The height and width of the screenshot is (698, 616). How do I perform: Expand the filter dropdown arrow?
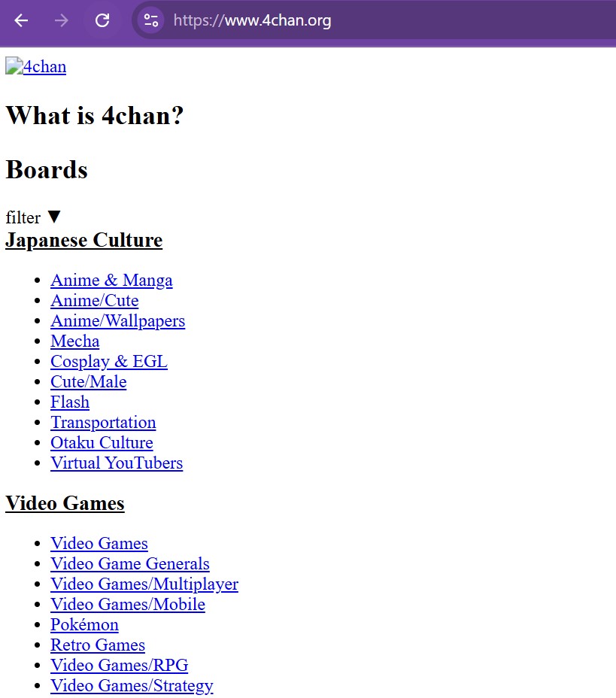tap(53, 217)
